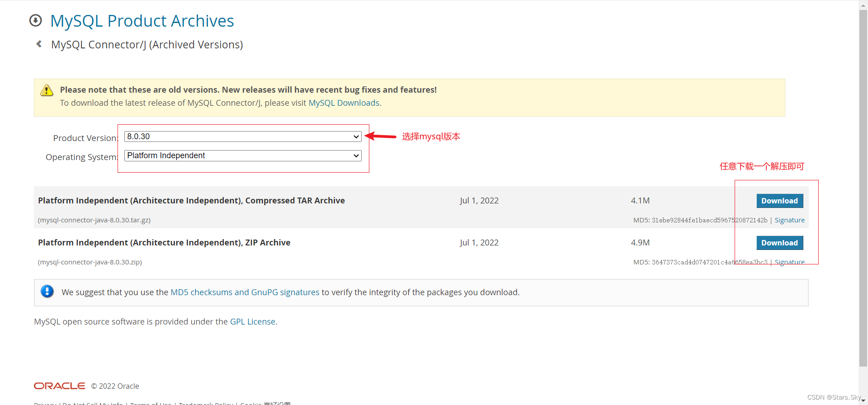
Task: Click the Oracle logo in footer
Action: [x=59, y=386]
